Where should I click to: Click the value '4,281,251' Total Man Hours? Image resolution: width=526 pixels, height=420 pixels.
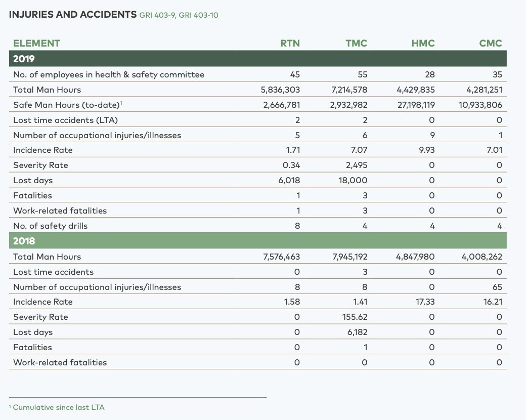485,90
